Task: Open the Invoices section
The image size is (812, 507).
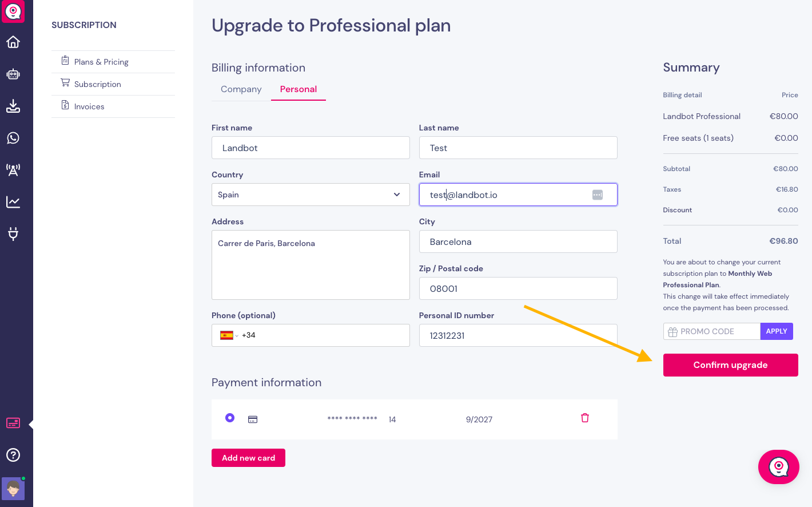Action: (89, 106)
